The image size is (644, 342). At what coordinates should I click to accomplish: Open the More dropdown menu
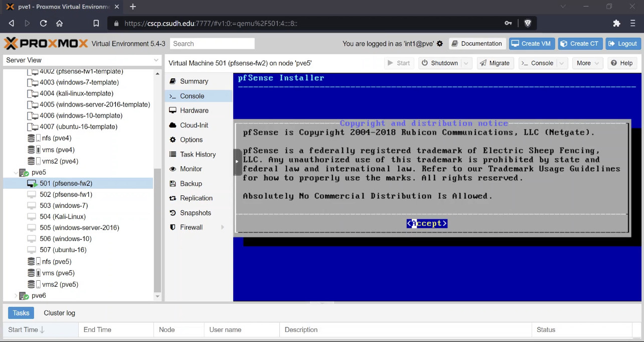coord(588,63)
